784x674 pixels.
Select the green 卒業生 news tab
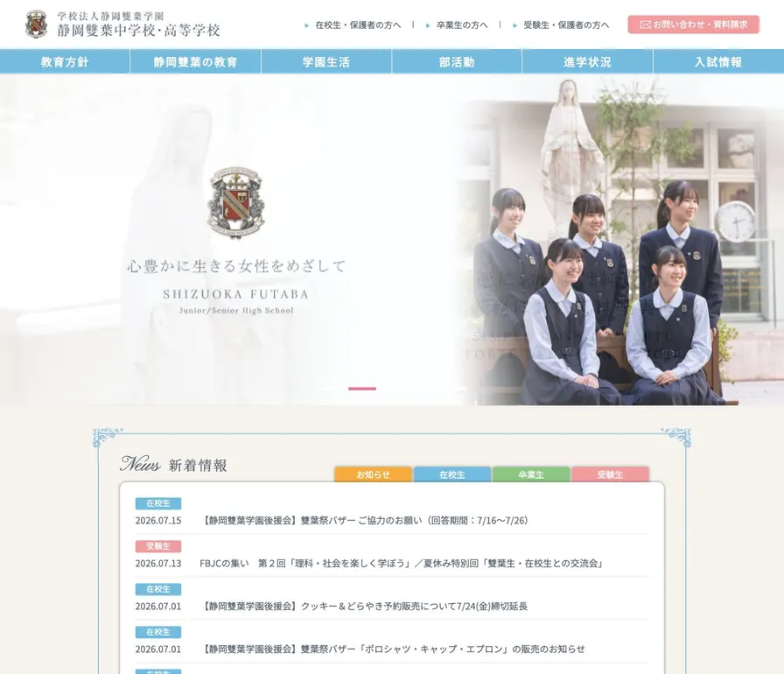coord(531,474)
